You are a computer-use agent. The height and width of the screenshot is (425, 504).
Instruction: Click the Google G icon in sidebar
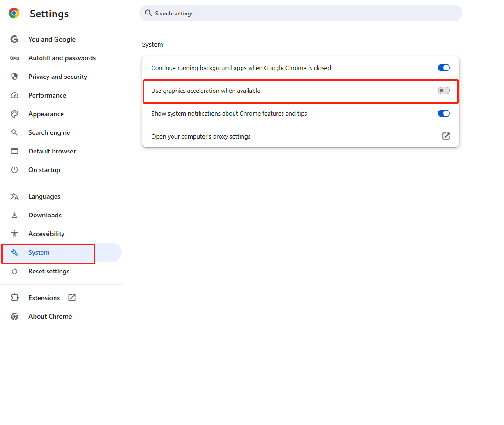point(14,39)
